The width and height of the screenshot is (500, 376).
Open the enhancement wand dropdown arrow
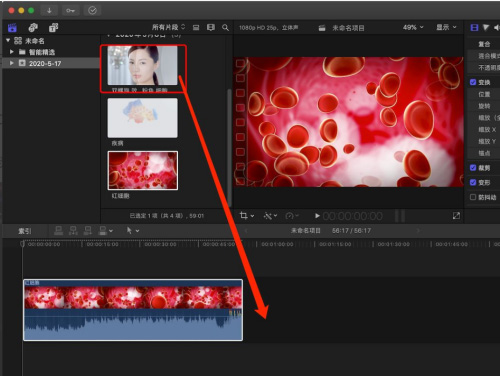click(275, 216)
